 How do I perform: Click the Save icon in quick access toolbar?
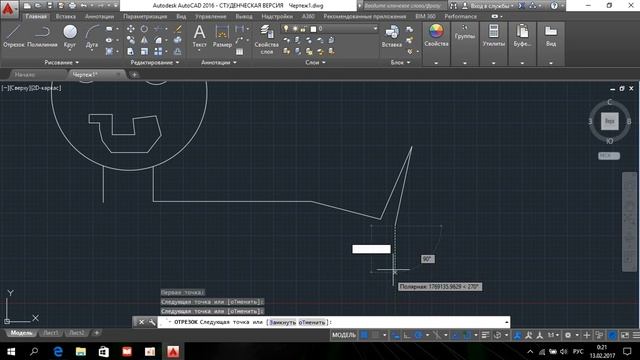coord(49,6)
